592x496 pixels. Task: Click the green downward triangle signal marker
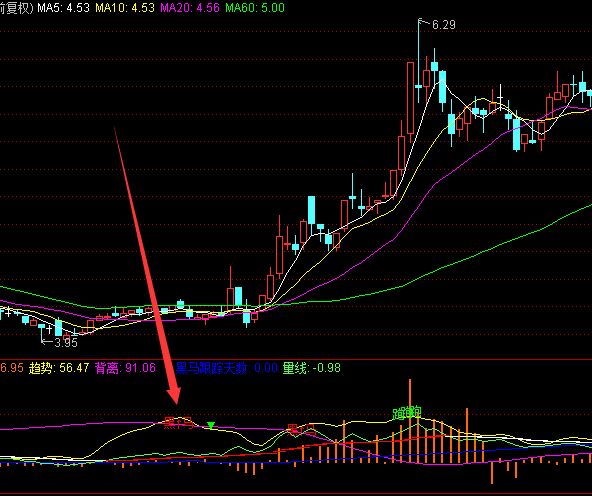pyautogui.click(x=211, y=425)
